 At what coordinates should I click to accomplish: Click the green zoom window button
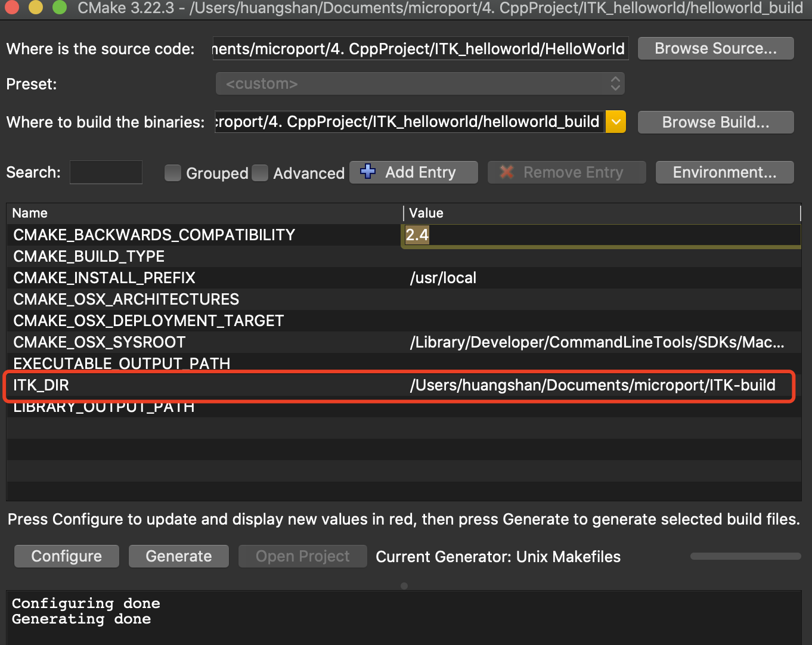coord(60,7)
